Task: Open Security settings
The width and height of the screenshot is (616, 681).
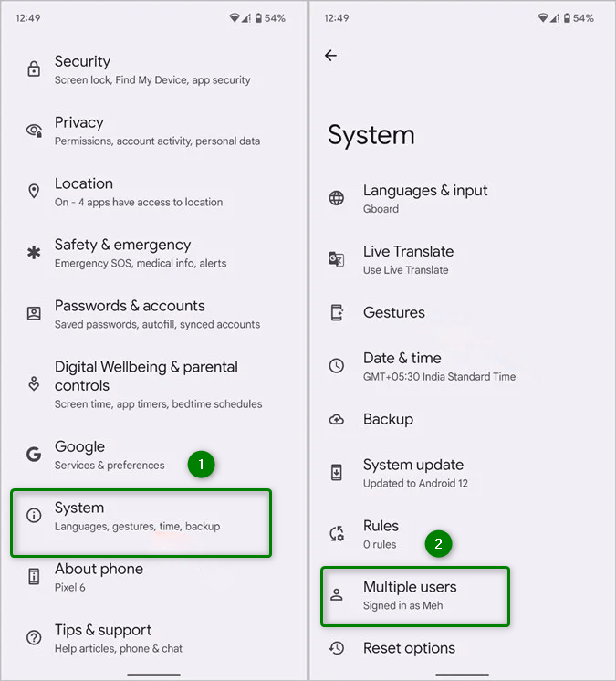Action: [x=154, y=69]
